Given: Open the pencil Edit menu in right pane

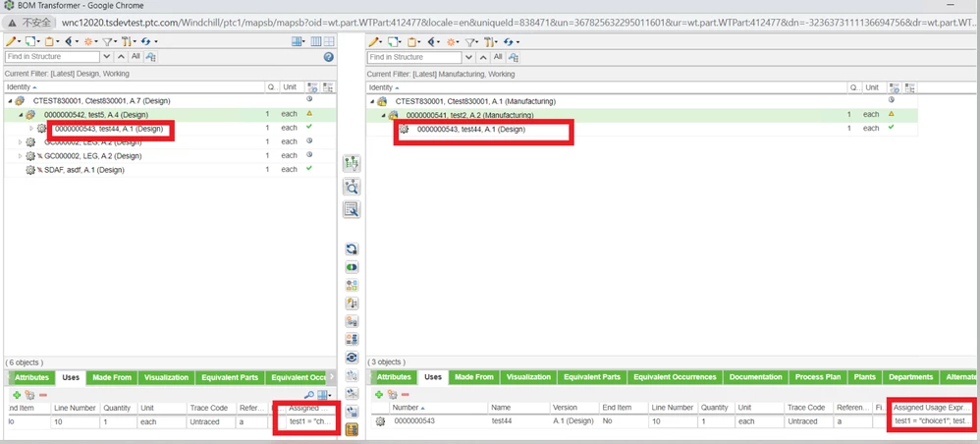Looking at the screenshot, I should pyautogui.click(x=375, y=41).
